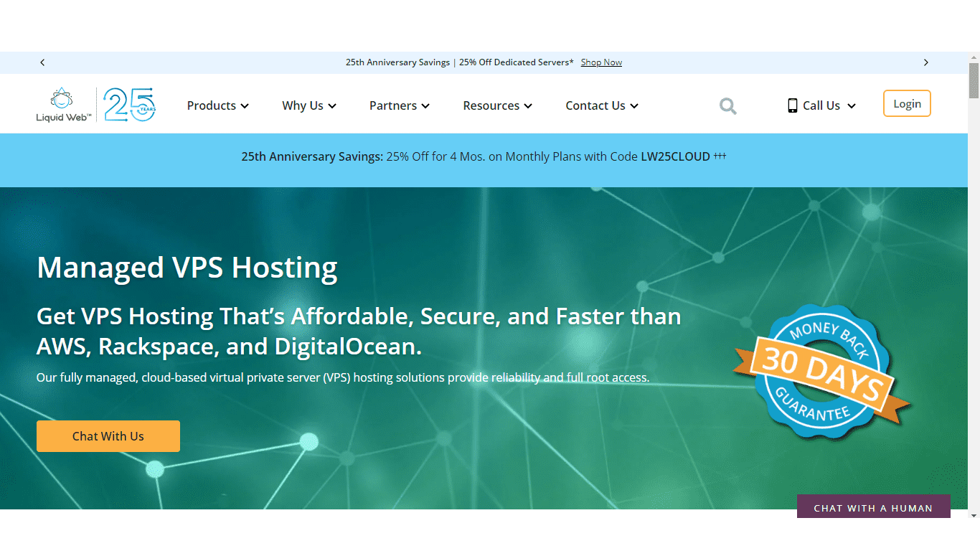This screenshot has width=980, height=551.
Task: Open the Call Us menu
Action: tap(822, 105)
